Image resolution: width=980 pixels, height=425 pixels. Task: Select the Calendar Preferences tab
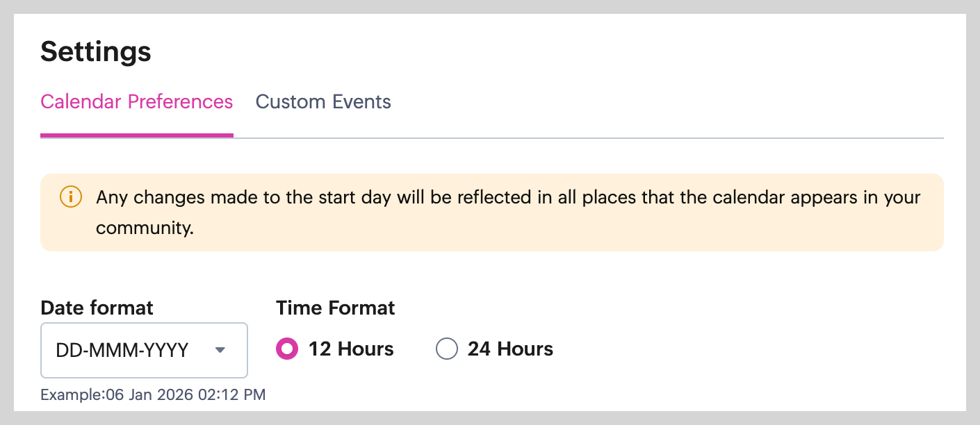[x=136, y=102]
